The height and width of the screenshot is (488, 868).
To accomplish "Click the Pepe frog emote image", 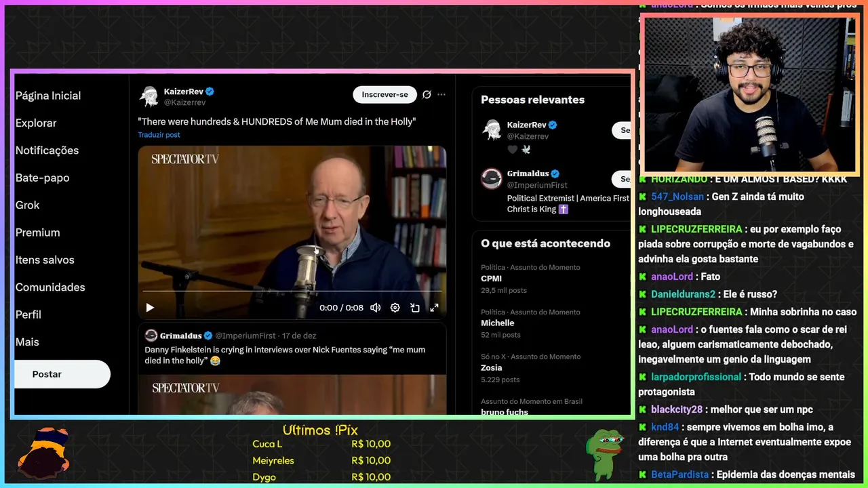I will 605,453.
